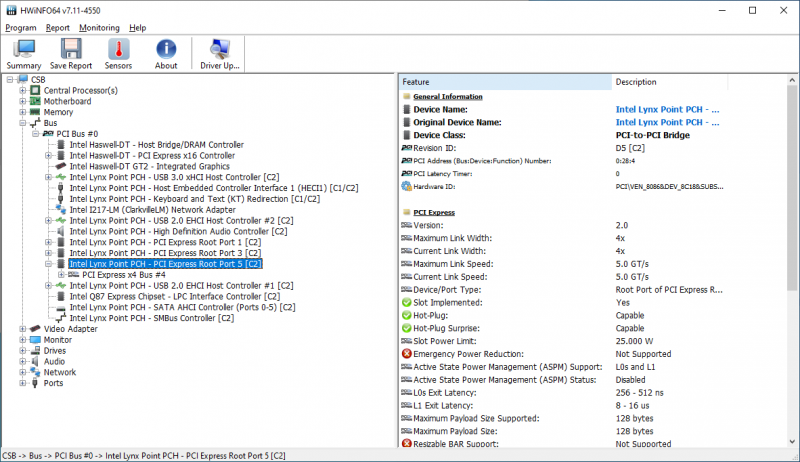
Task: Open the Sensors thermometer icon
Action: coord(118,49)
